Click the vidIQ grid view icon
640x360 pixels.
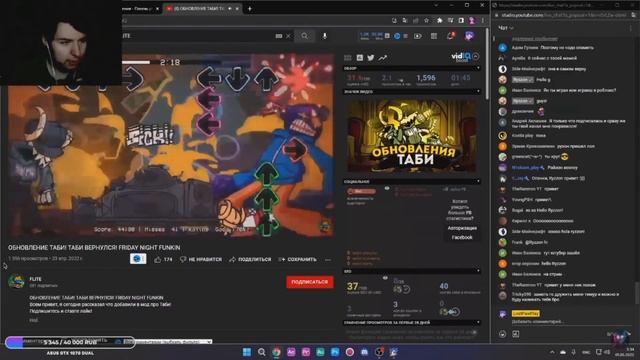point(348,58)
